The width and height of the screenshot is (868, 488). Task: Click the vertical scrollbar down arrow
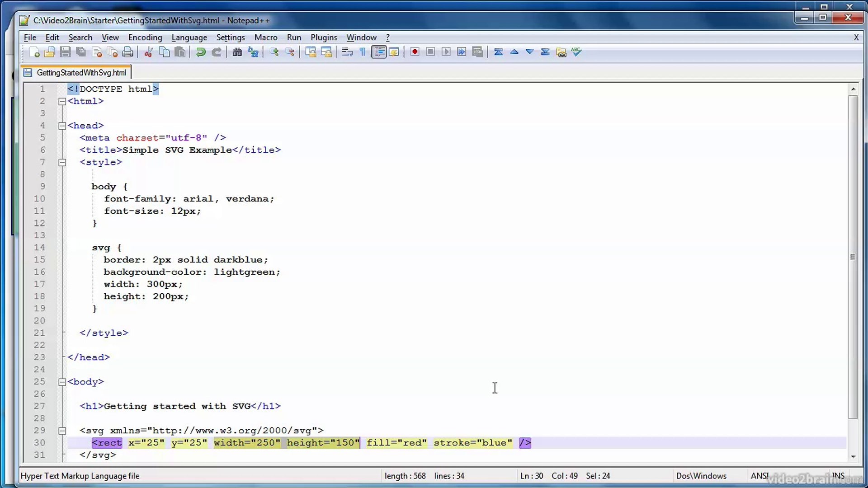[x=853, y=456]
